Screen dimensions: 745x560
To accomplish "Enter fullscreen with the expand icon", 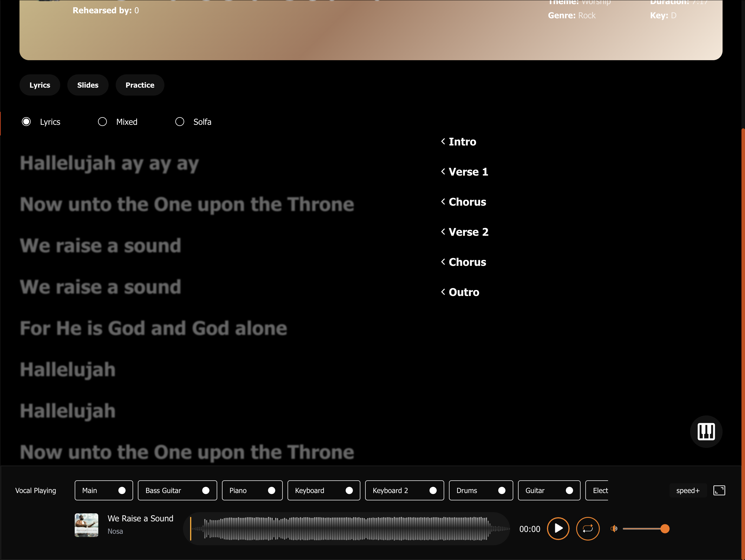I will [x=719, y=490].
